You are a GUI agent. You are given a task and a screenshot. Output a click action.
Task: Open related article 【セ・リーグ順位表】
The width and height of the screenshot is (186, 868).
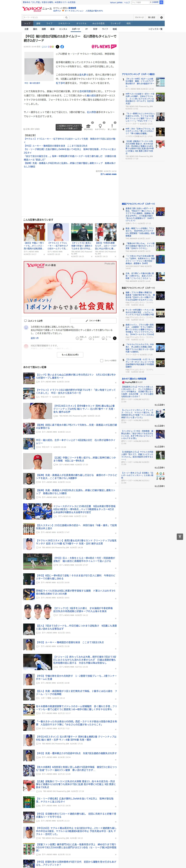(x=70, y=151)
